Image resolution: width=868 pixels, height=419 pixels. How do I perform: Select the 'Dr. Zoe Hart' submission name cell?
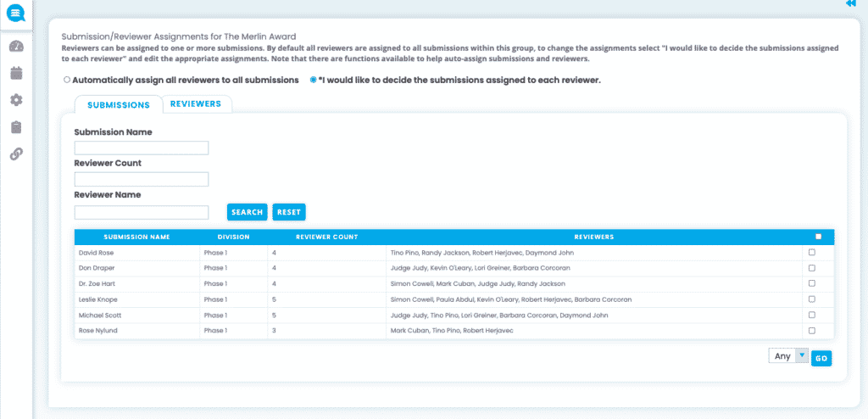click(137, 284)
